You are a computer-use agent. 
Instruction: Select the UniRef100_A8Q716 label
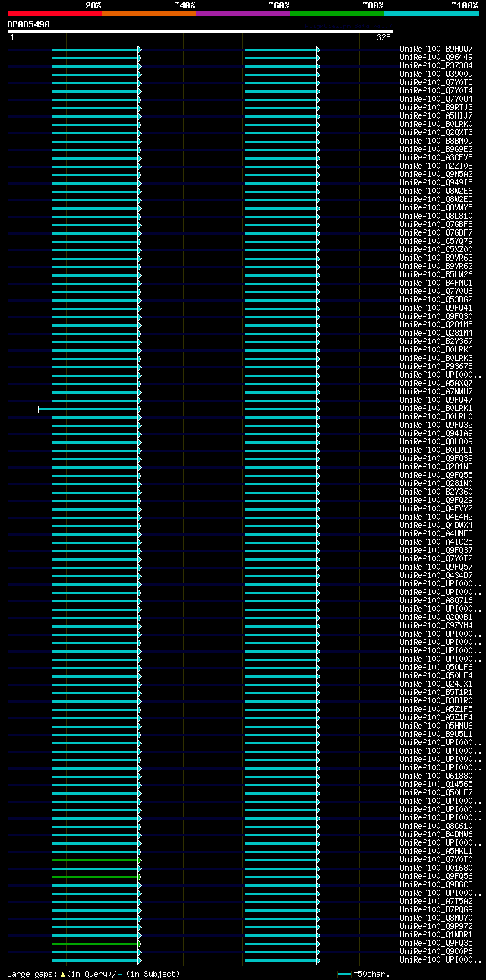(x=437, y=601)
